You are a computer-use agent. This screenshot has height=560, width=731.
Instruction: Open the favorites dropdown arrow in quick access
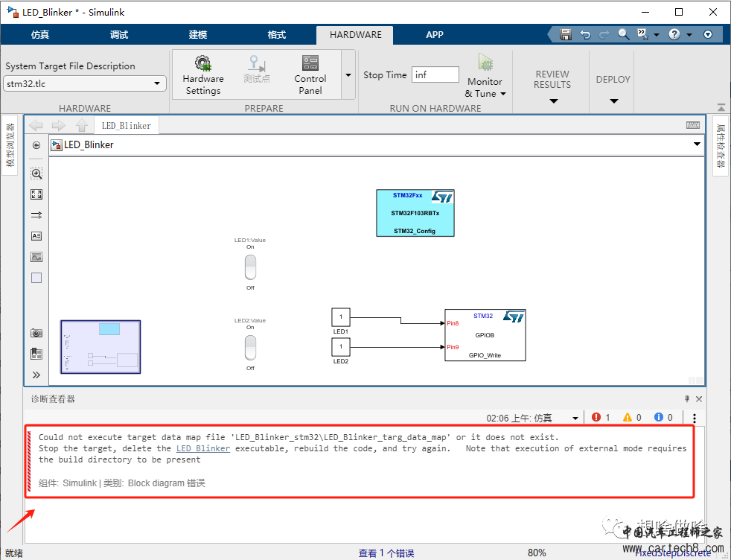point(657,35)
